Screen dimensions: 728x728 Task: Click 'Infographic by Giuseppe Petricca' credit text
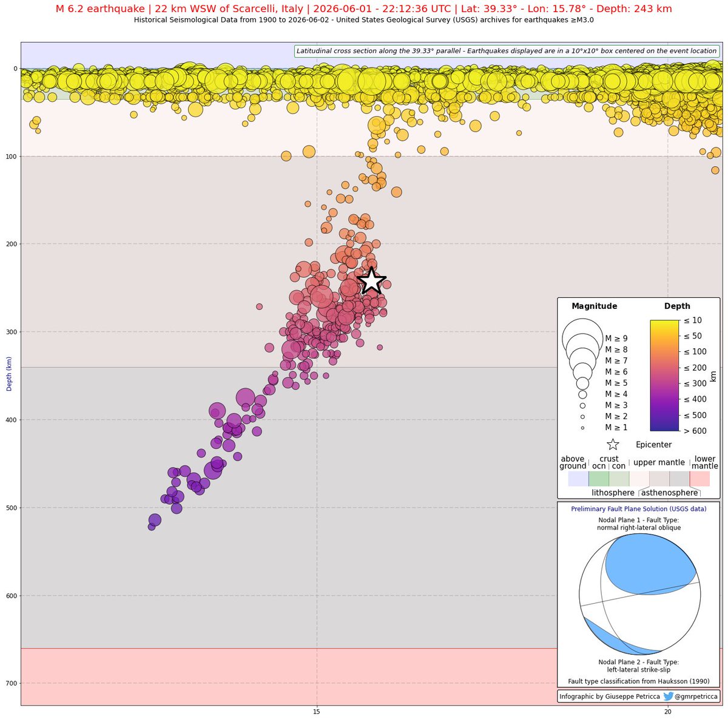(610, 697)
